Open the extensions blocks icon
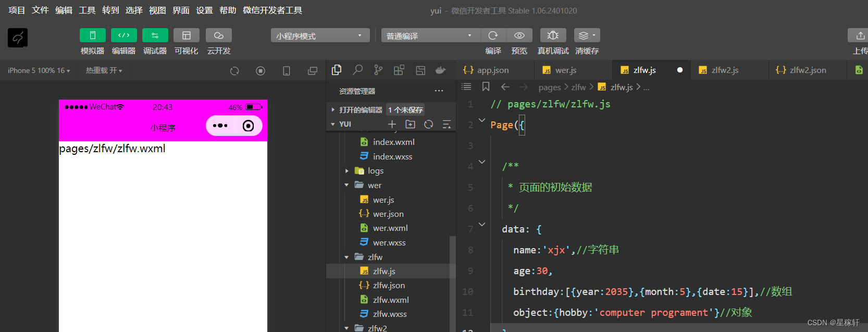 point(399,70)
